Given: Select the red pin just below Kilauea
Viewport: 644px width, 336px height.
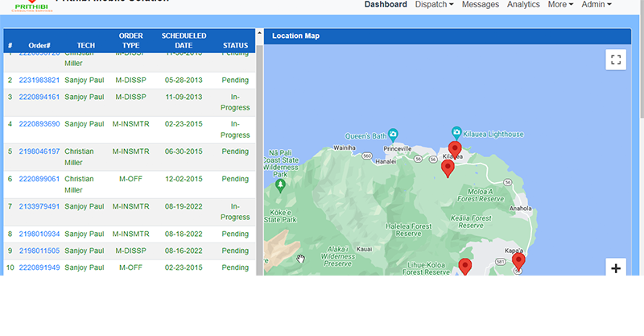Looking at the screenshot, I should 448,168.
